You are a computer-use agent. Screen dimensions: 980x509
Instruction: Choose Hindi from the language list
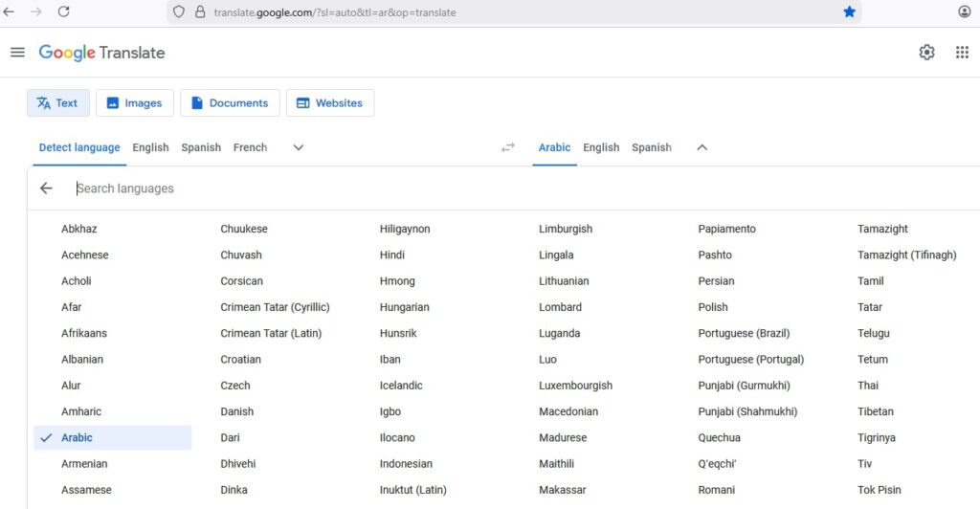(392, 255)
